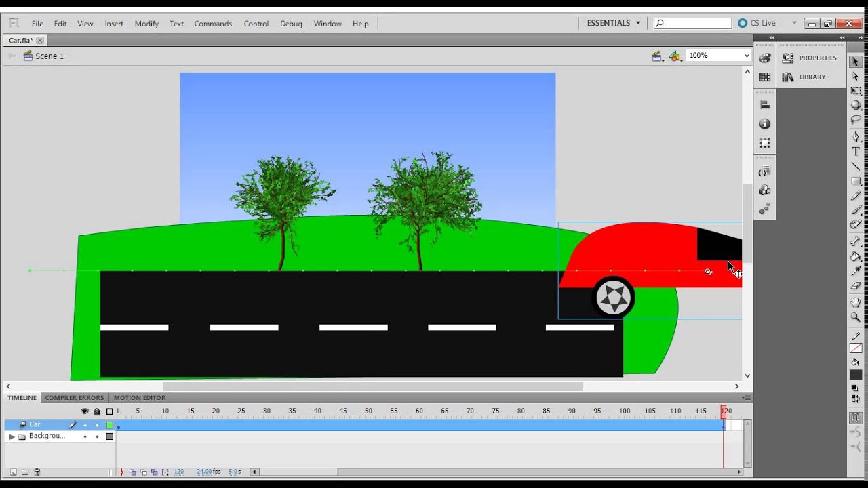Click the black and white colors icon
The height and width of the screenshot is (488, 868).
click(x=855, y=388)
